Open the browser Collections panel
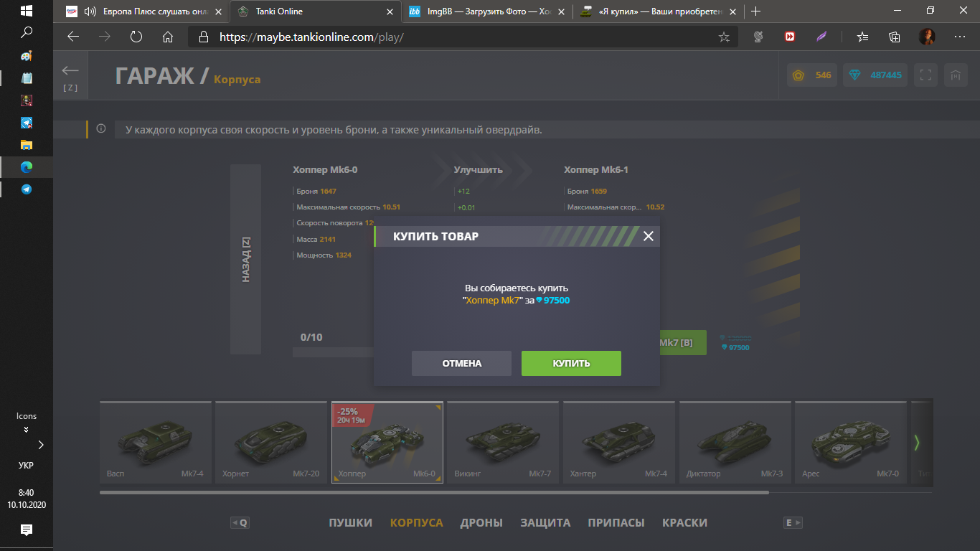This screenshot has height=551, width=980. [x=895, y=37]
